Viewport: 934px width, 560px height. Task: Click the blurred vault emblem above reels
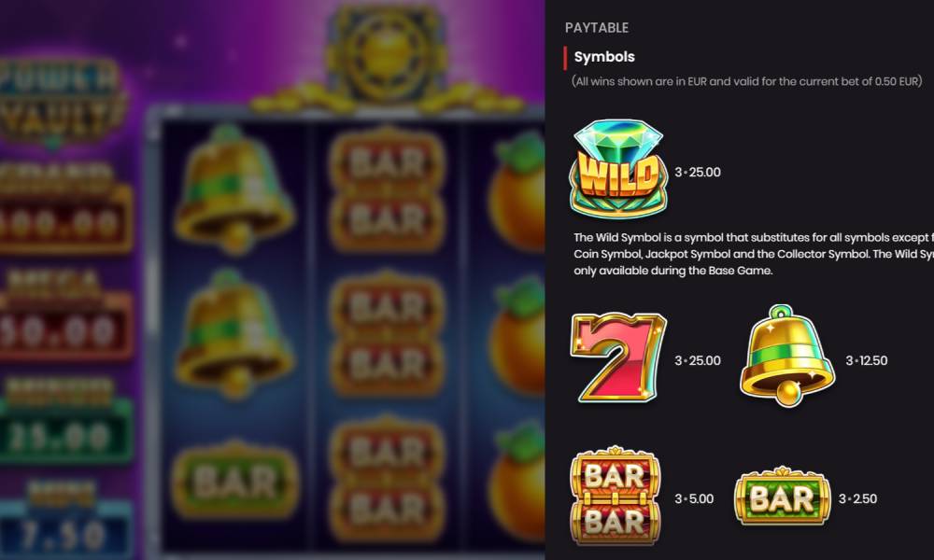point(386,55)
